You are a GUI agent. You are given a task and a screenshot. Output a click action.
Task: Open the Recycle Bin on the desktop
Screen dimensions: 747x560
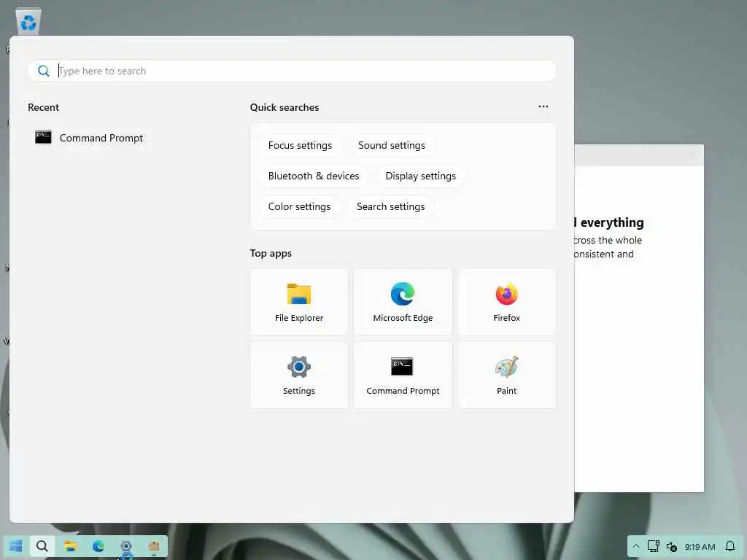tap(28, 21)
